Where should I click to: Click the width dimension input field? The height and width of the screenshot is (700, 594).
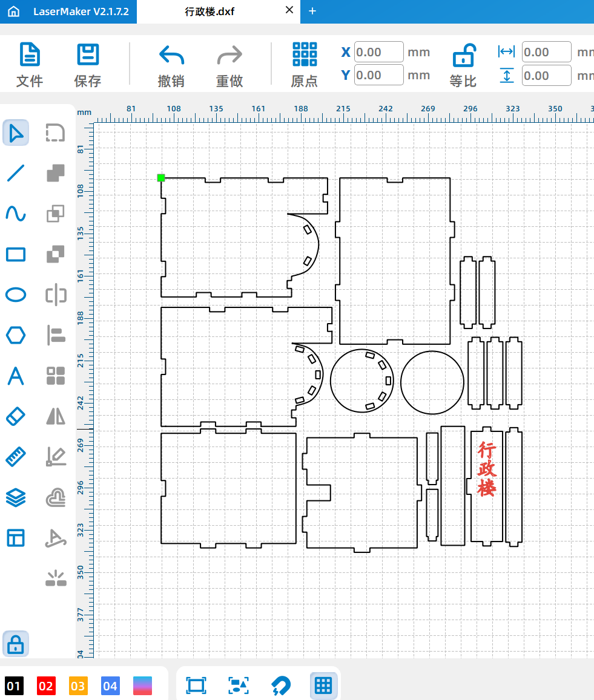[546, 52]
